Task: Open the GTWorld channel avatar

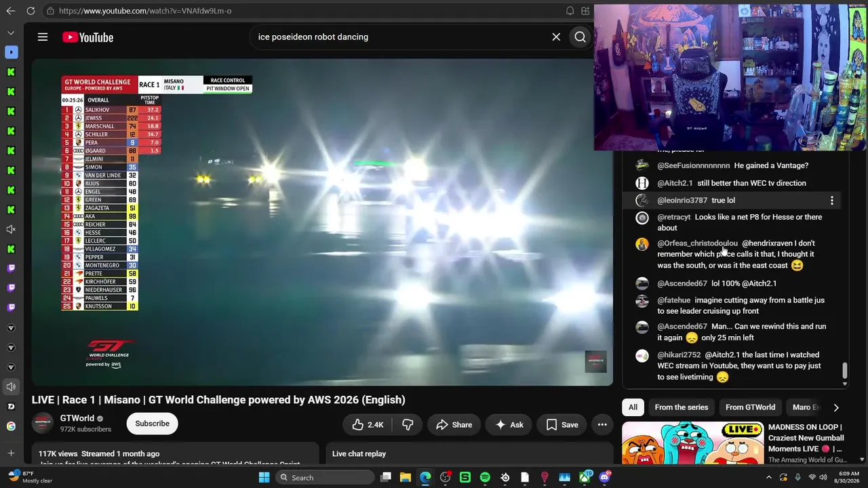Action: pos(43,423)
